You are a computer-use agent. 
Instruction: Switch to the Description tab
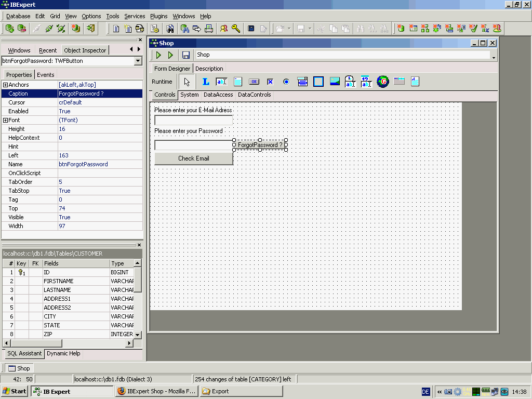(x=209, y=69)
